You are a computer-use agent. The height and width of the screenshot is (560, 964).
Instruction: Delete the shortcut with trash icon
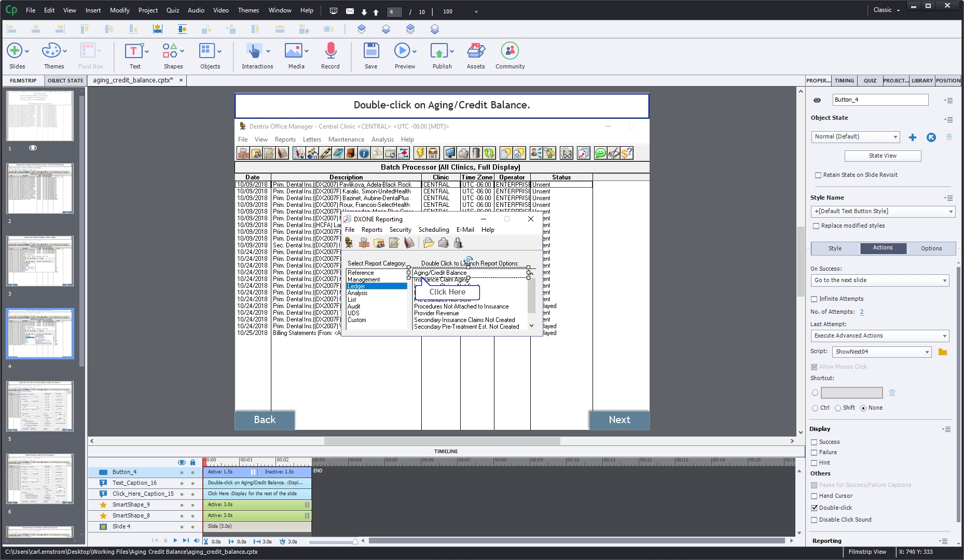pos(892,393)
